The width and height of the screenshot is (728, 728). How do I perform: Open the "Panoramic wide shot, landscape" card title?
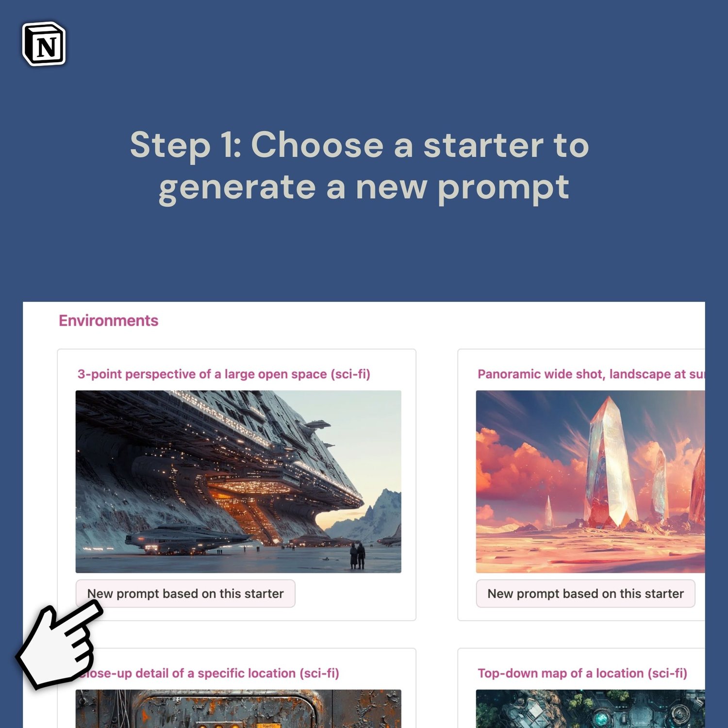coord(591,374)
